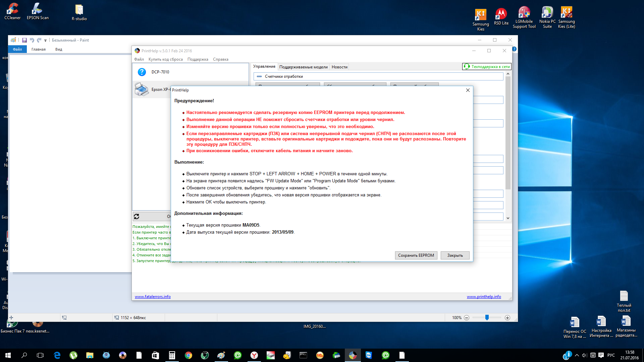This screenshot has width=644, height=362.
Task: Open Paint's quick access toolbar customize dropdown
Action: (46, 41)
